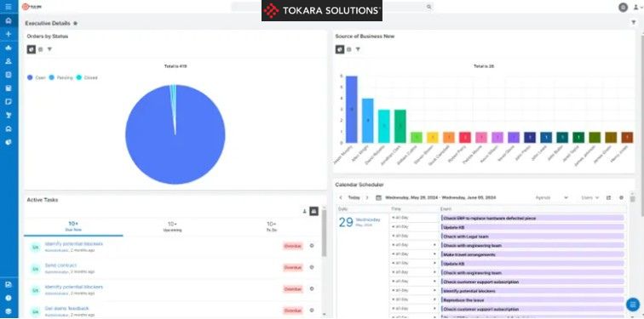Open the event 'Make travel arrangements'
This screenshot has height=319, width=644.
(x=532, y=254)
